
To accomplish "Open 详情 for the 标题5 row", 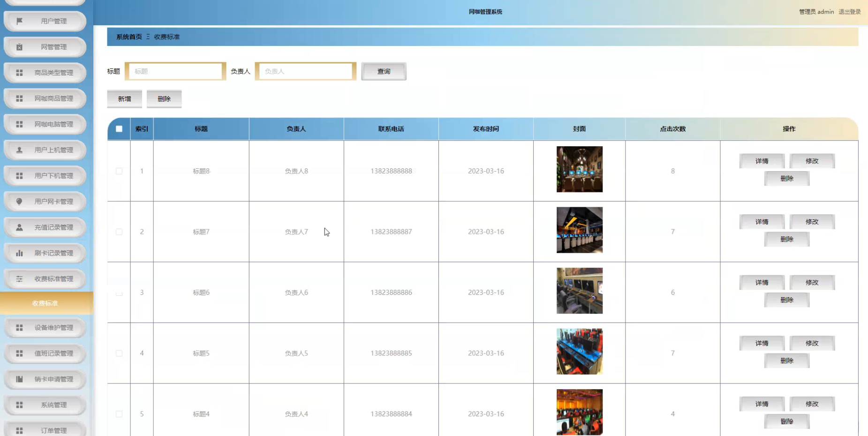I will pos(762,343).
